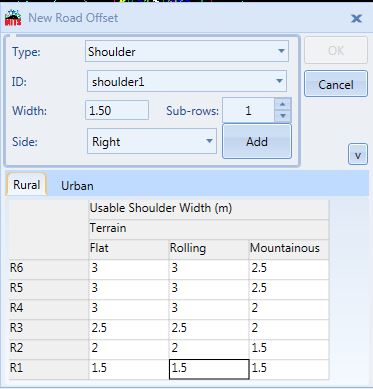This screenshot has width=373, height=389.
Task: Click the Width input field with 1.50
Action: tap(117, 110)
